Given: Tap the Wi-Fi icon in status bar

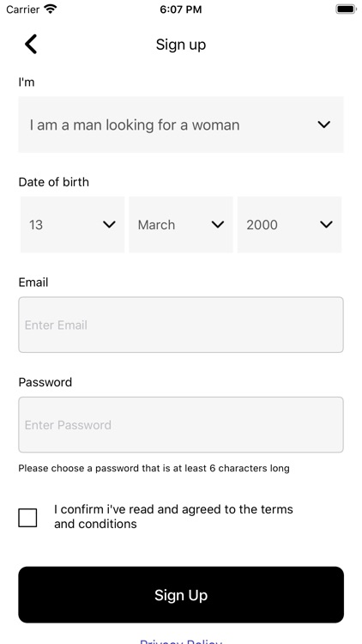Looking at the screenshot, I should coord(51,9).
